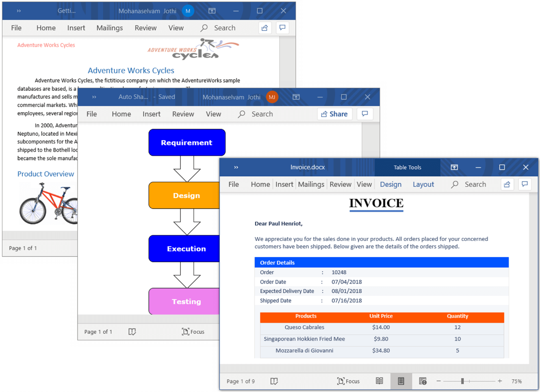The height and width of the screenshot is (392, 540).
Task: Click the share icon in Invoice ribbon
Action: 507,184
